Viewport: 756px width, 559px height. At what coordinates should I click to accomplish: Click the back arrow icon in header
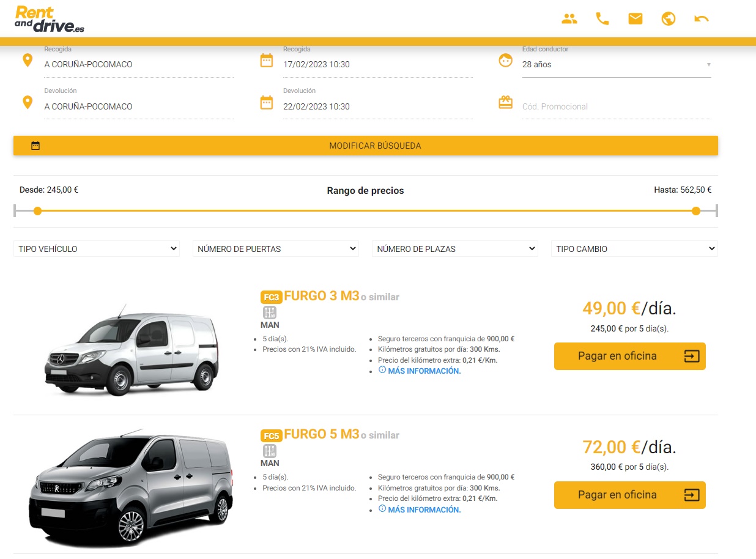[702, 19]
